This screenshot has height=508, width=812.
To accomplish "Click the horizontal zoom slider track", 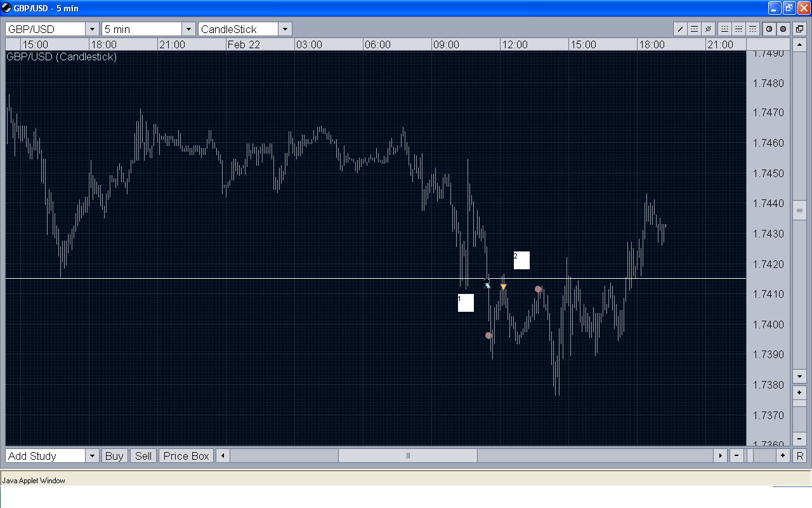I will coord(760,456).
